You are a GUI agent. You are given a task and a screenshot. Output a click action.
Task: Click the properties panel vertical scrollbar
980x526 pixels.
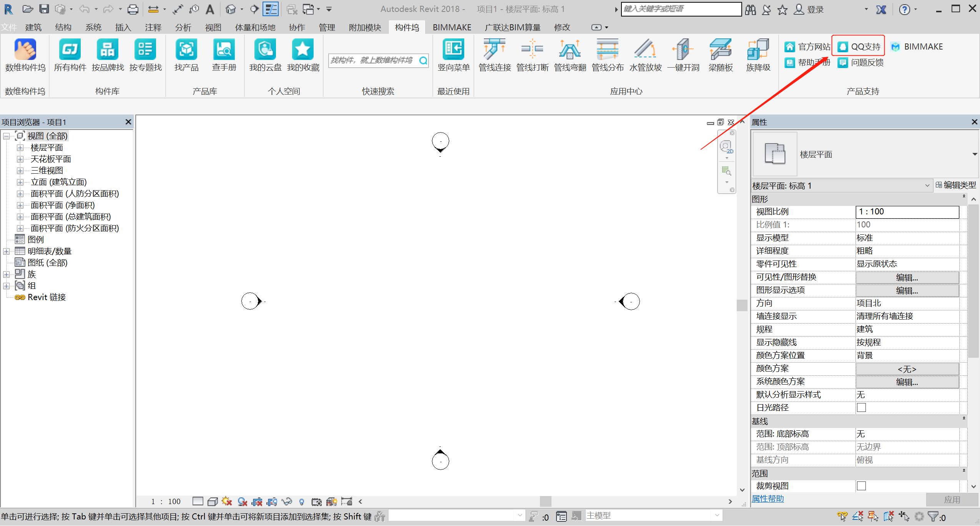(x=973, y=280)
